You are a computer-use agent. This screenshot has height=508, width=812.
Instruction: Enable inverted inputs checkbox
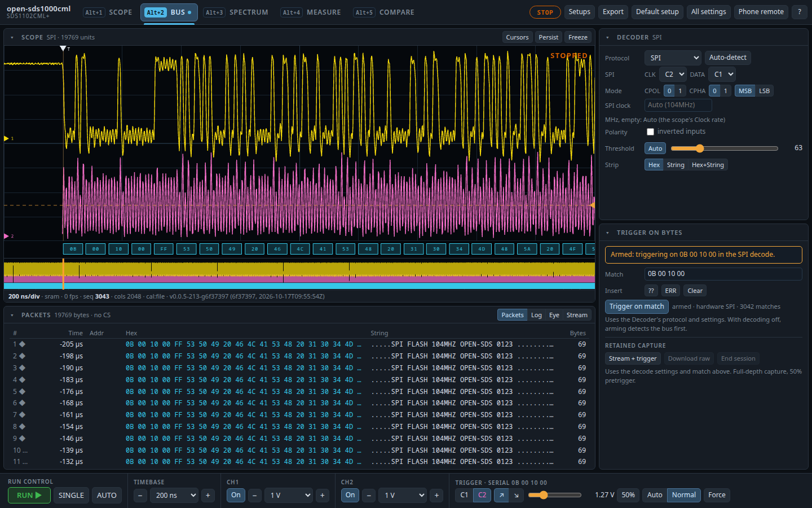(650, 132)
